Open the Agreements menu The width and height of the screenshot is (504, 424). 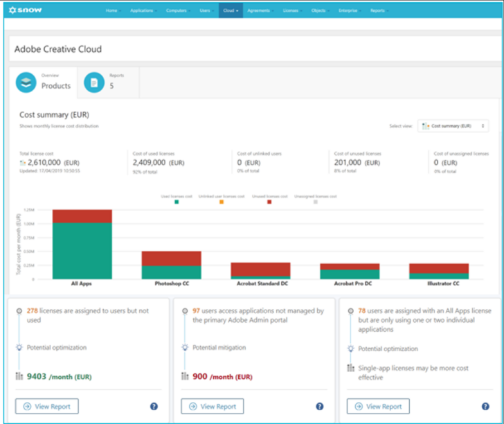[260, 10]
